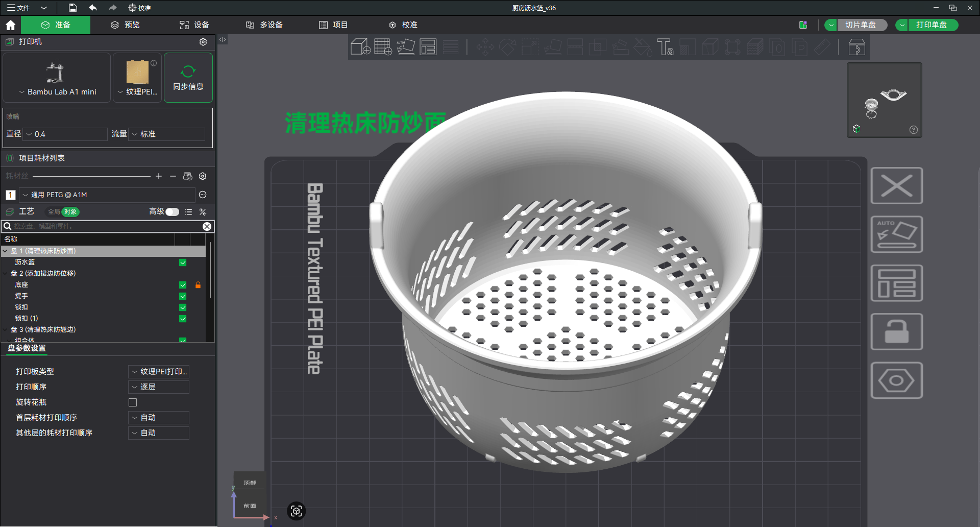The height and width of the screenshot is (527, 980).
Task: Click the Auto orient toolbar icon
Action: coord(405,47)
